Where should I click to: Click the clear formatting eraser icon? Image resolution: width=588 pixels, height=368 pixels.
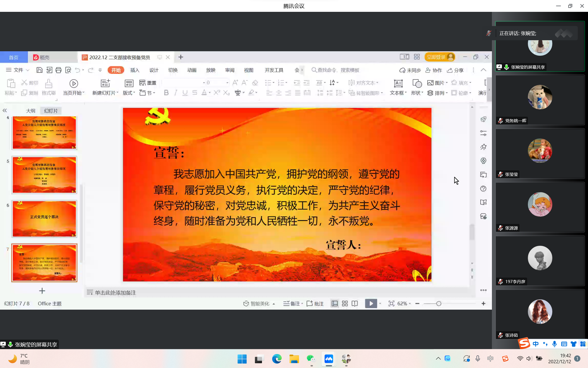click(x=255, y=83)
